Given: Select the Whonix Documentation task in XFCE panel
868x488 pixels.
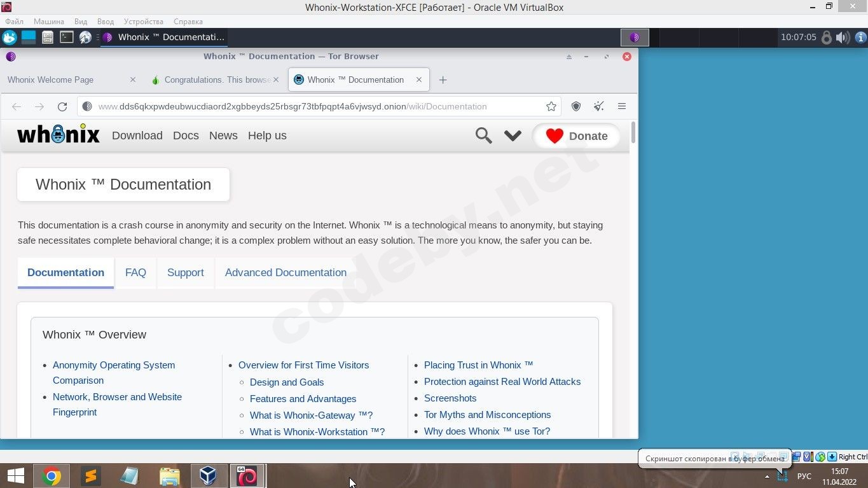Looking at the screenshot, I should [x=163, y=38].
